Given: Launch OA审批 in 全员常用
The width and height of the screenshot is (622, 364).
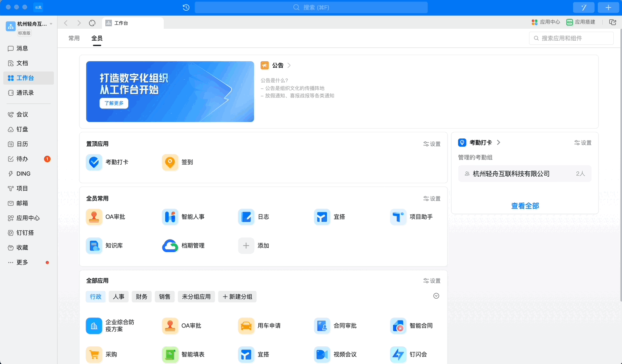Looking at the screenshot, I should [94, 217].
